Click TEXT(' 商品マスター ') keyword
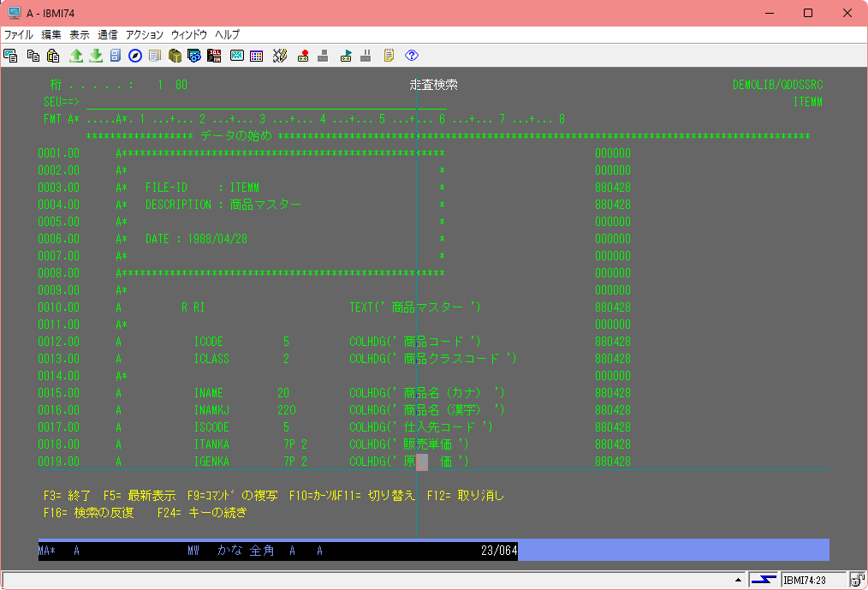 415,307
